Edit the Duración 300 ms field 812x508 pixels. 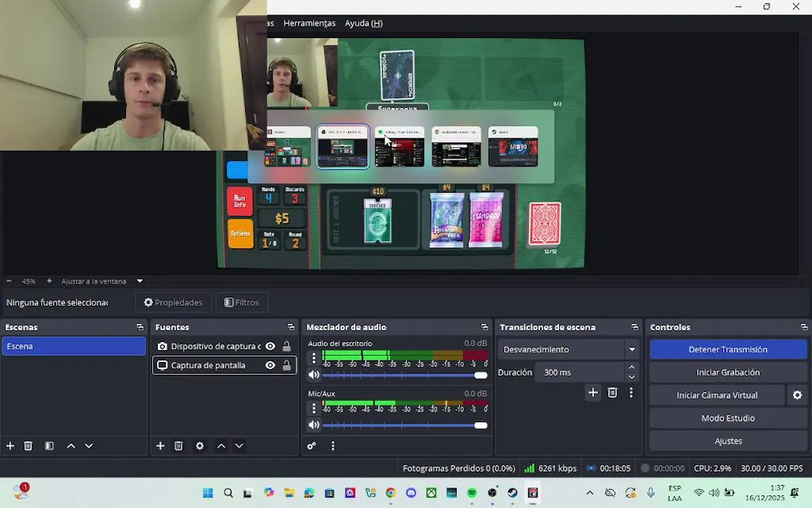(580, 373)
